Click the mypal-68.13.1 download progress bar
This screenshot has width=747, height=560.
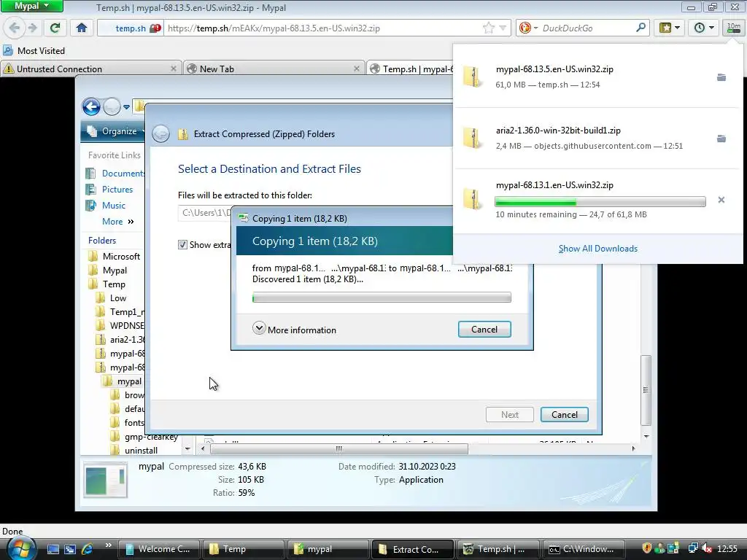pyautogui.click(x=600, y=202)
